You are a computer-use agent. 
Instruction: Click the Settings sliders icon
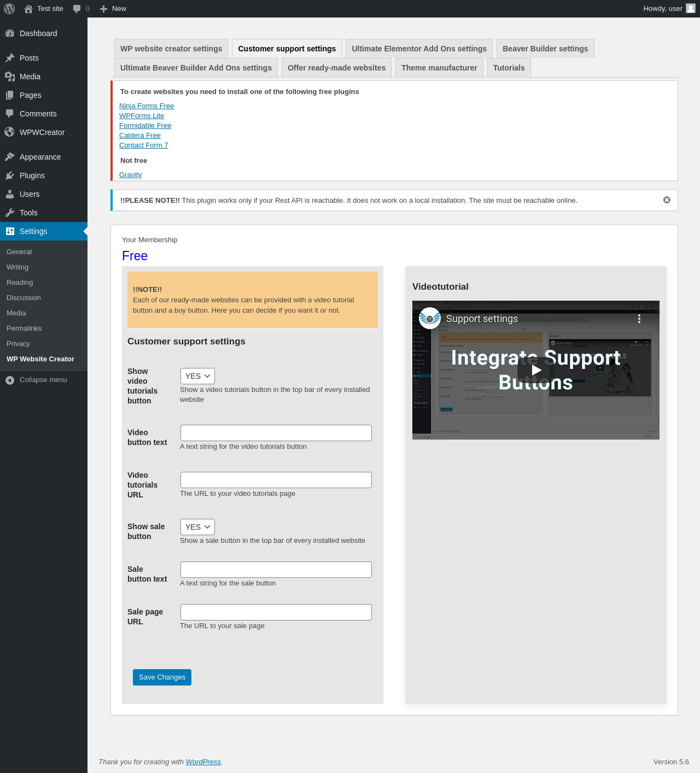(x=10, y=231)
